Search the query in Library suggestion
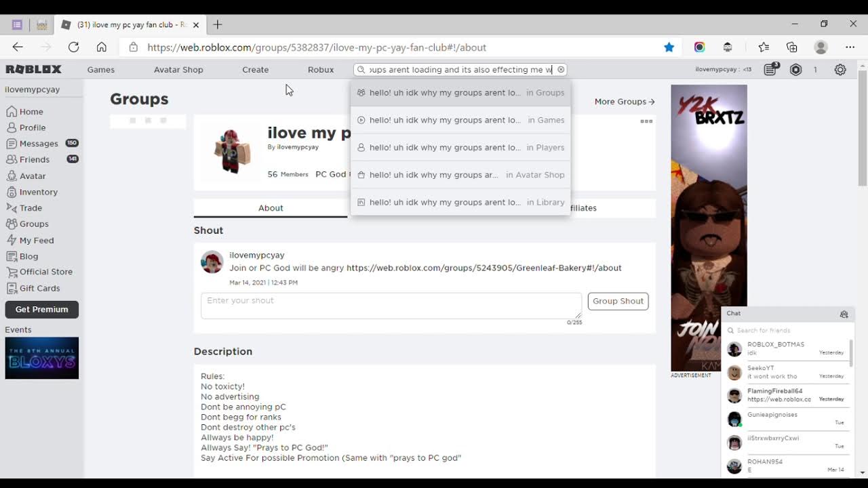The height and width of the screenshot is (488, 868). point(460,202)
